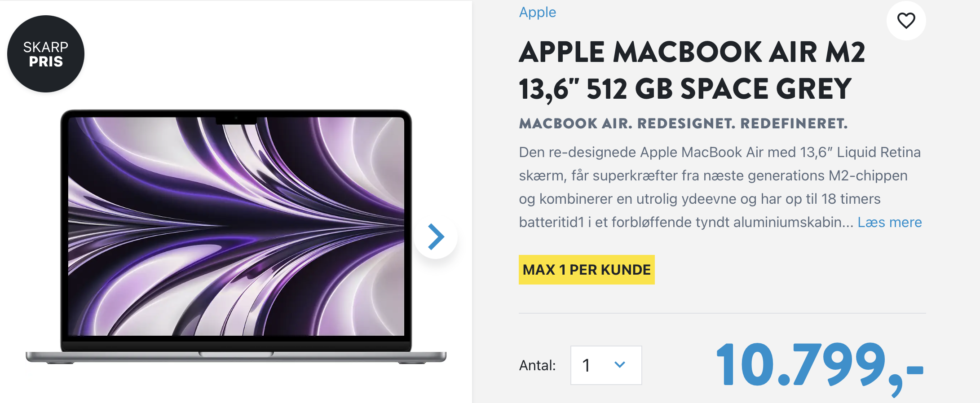The width and height of the screenshot is (980, 403).
Task: Click the Antal label text
Action: coord(537,365)
